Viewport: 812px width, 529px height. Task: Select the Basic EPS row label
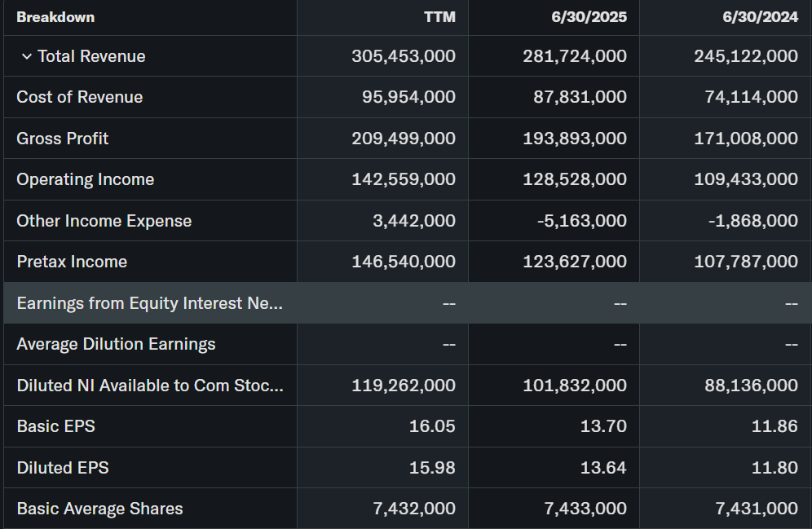pyautogui.click(x=55, y=426)
